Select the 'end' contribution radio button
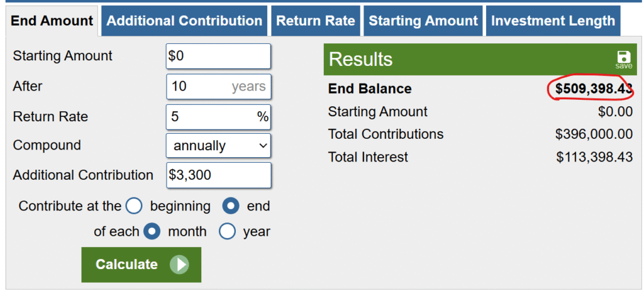Image resolution: width=644 pixels, height=301 pixels. [x=231, y=206]
